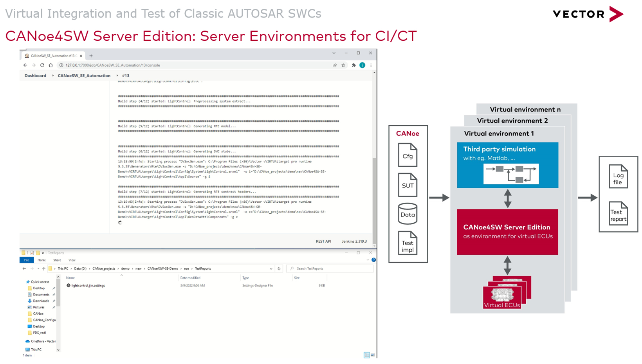Open the browser three-dot menu
The image size is (642, 364).
[x=371, y=65]
